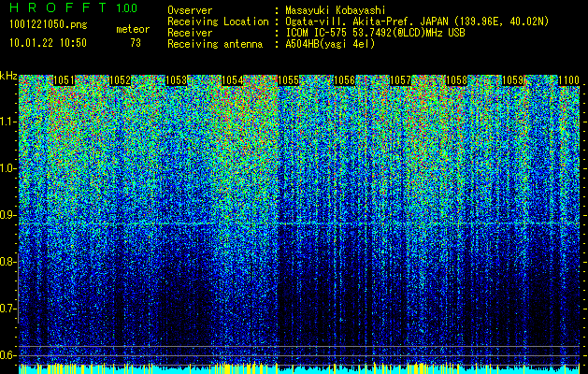588x374 pixels.
Task: Click the 1055 time marker label
Action: click(x=289, y=80)
